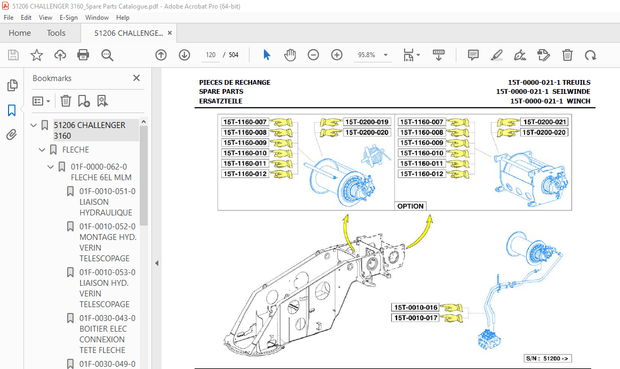Open the Find text magnifier icon
620x369 pixels.
pyautogui.click(x=107, y=55)
